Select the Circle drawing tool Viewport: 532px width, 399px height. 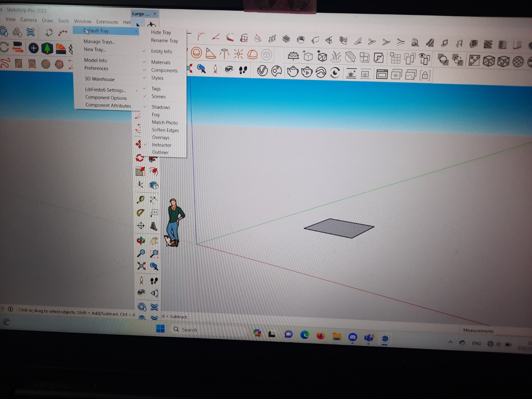tap(46, 64)
